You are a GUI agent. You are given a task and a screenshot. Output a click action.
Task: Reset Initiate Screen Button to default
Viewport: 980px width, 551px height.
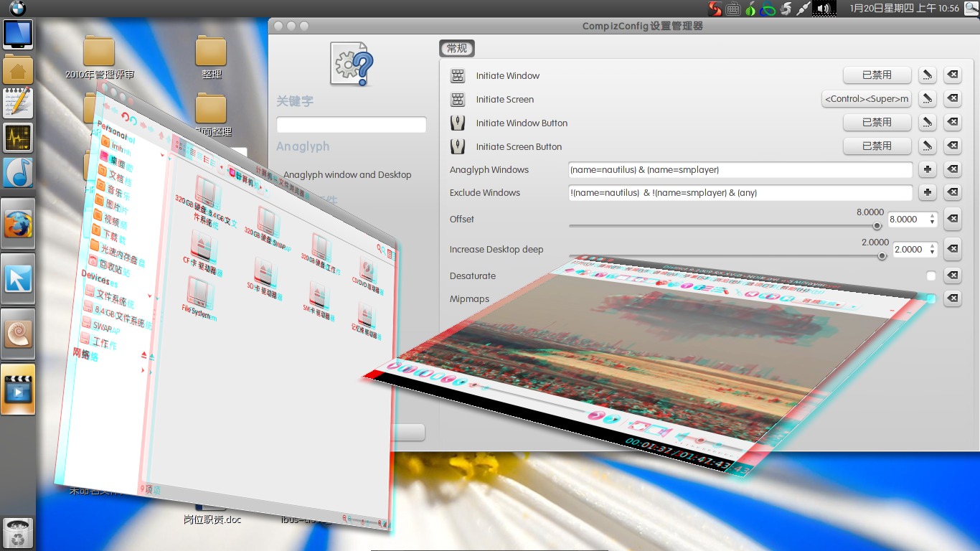point(953,146)
